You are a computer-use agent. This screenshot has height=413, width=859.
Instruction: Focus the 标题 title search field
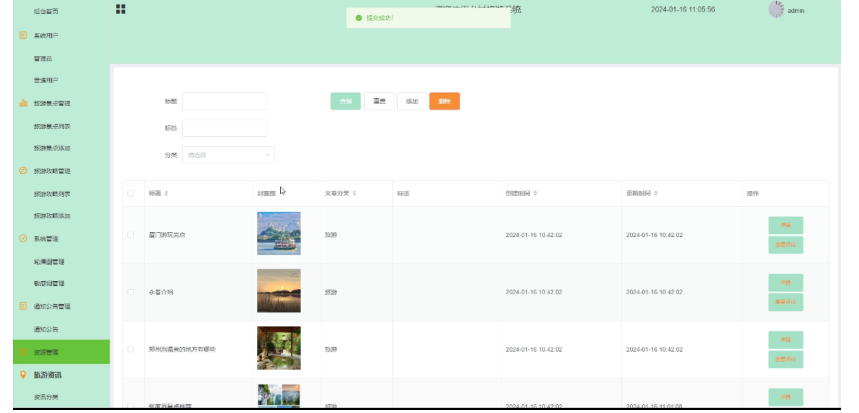tap(225, 101)
